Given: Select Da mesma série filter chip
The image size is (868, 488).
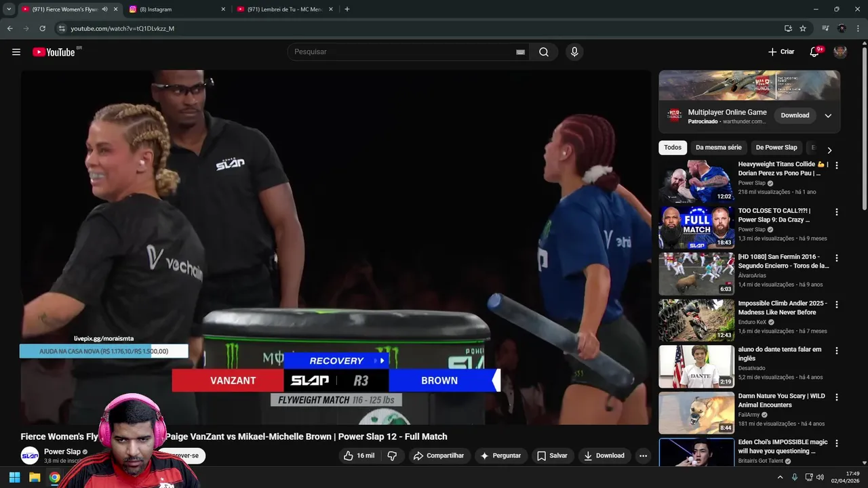Looking at the screenshot, I should [x=719, y=148].
